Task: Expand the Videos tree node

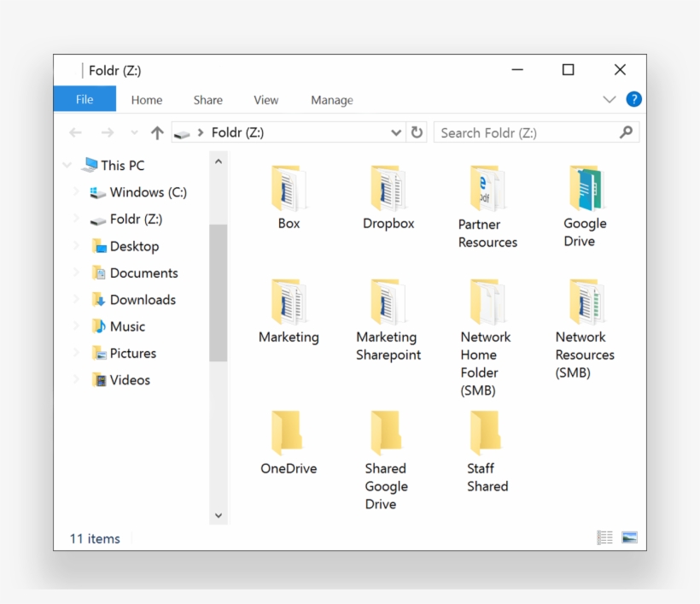Action: (x=76, y=379)
